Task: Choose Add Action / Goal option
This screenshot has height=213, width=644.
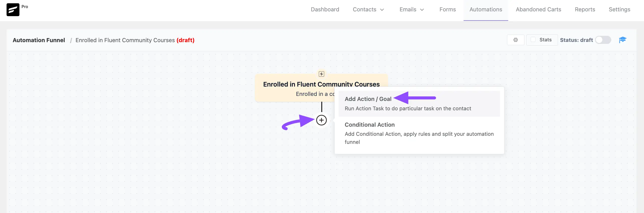Action: (x=419, y=103)
